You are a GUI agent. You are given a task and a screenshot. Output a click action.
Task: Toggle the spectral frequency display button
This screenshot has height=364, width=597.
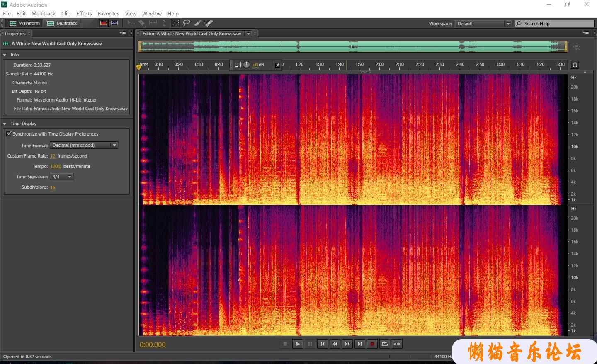(x=104, y=23)
